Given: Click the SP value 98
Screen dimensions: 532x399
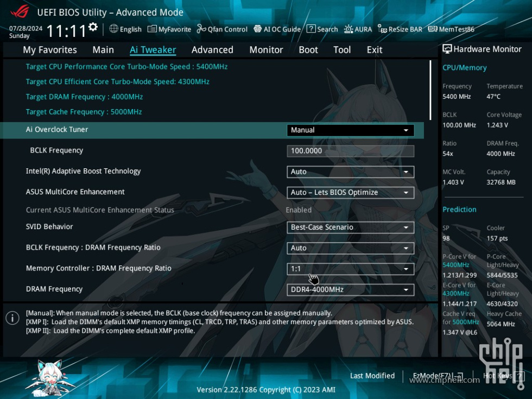Looking at the screenshot, I should tap(446, 238).
